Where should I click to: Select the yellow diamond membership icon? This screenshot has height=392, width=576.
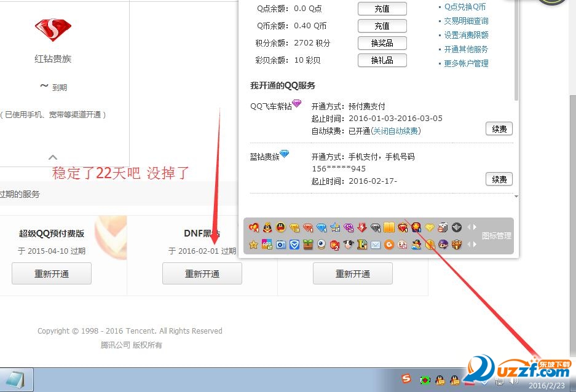coord(429,227)
